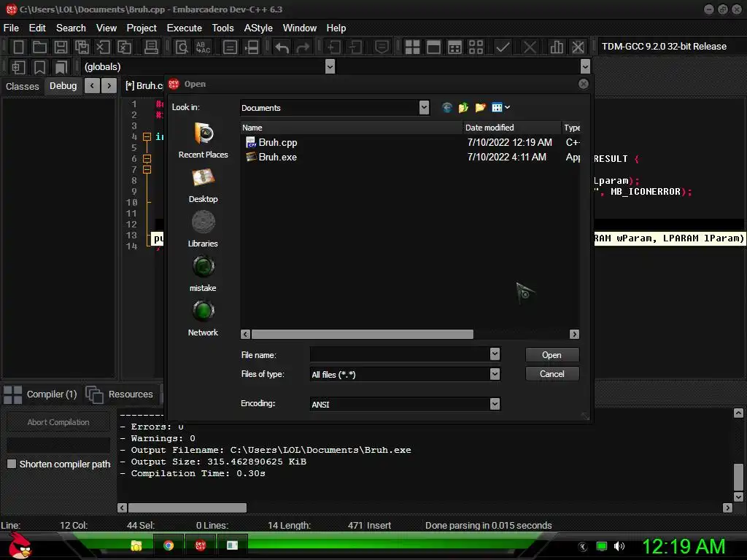Click the left tab scroll arrow button
Image resolution: width=747 pixels, height=560 pixels.
click(92, 86)
